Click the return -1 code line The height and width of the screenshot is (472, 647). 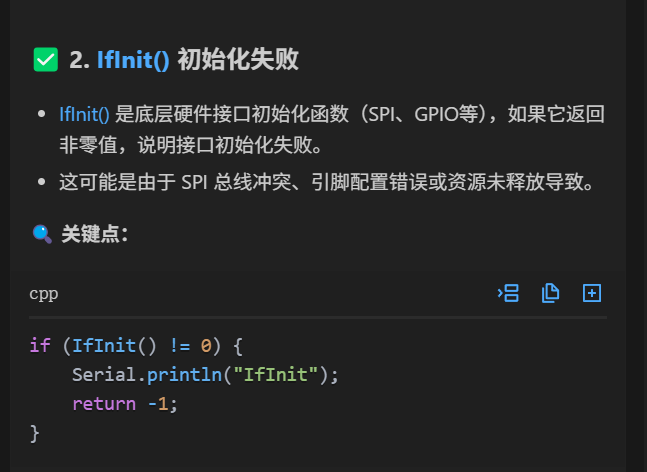tap(125, 404)
